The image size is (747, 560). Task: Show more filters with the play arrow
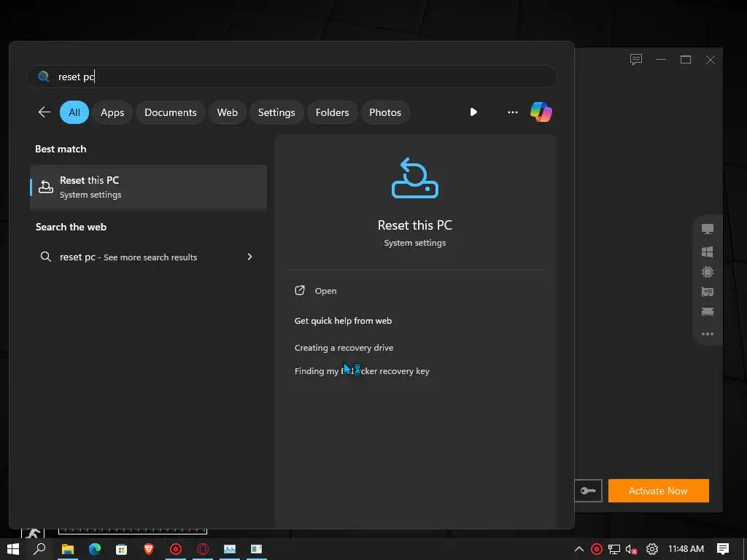coord(473,112)
